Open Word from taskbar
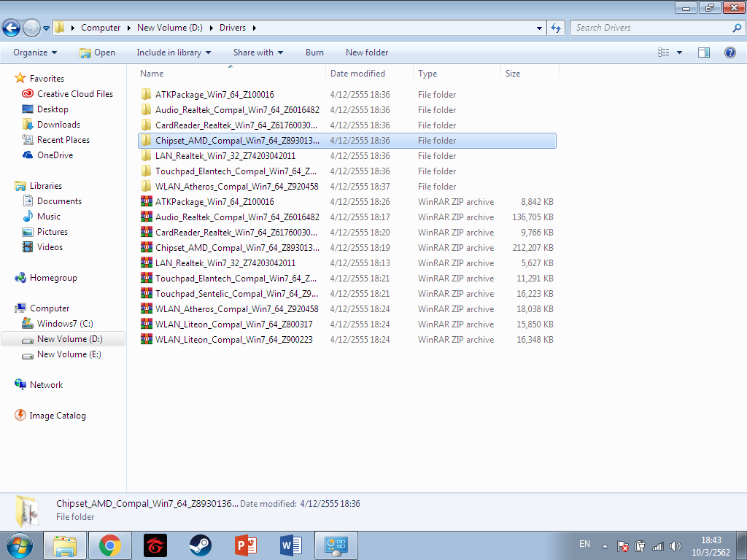Screen dimensions: 747x560 (x=291, y=545)
